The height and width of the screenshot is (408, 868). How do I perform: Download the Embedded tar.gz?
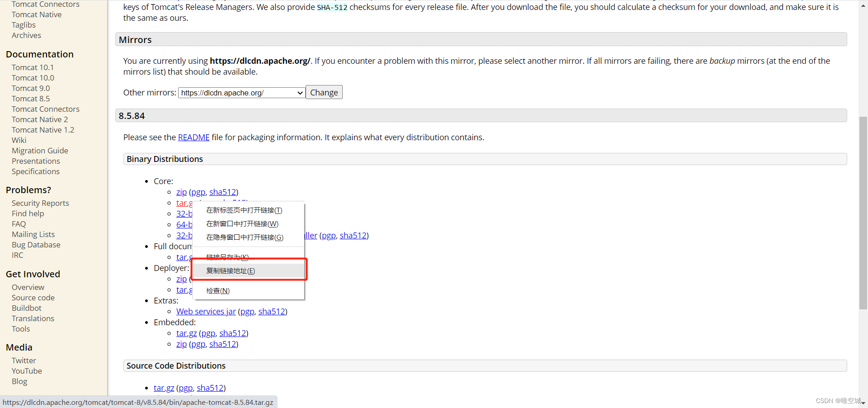(186, 333)
